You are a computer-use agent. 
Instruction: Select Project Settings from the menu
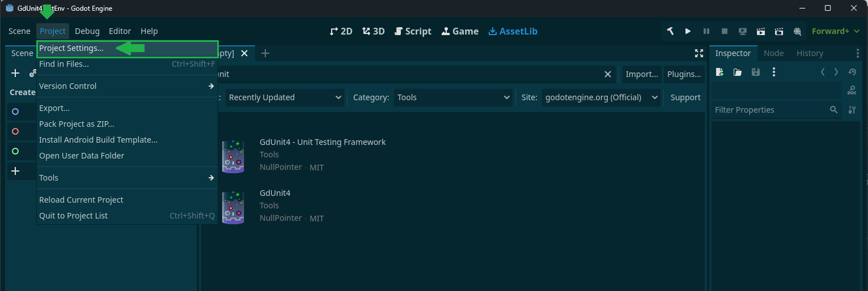[71, 49]
